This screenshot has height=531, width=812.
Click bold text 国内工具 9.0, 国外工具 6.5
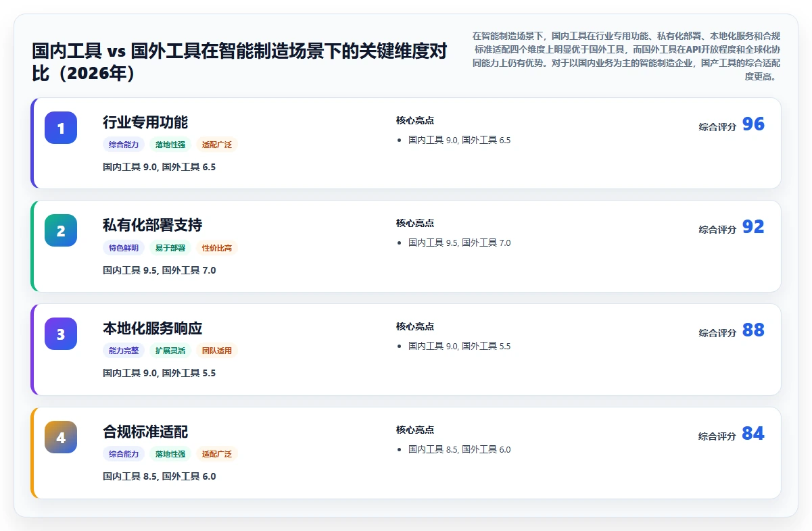160,167
